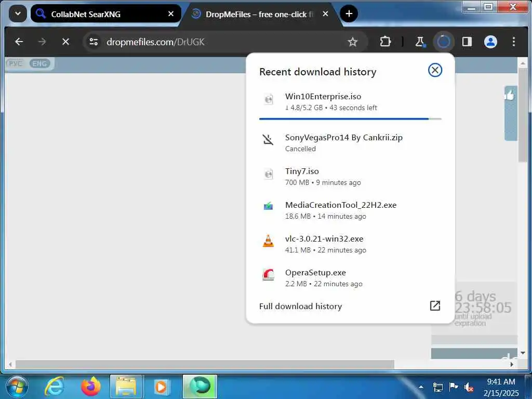The width and height of the screenshot is (532, 399).
Task: Stop loading the page
Action: (x=66, y=42)
